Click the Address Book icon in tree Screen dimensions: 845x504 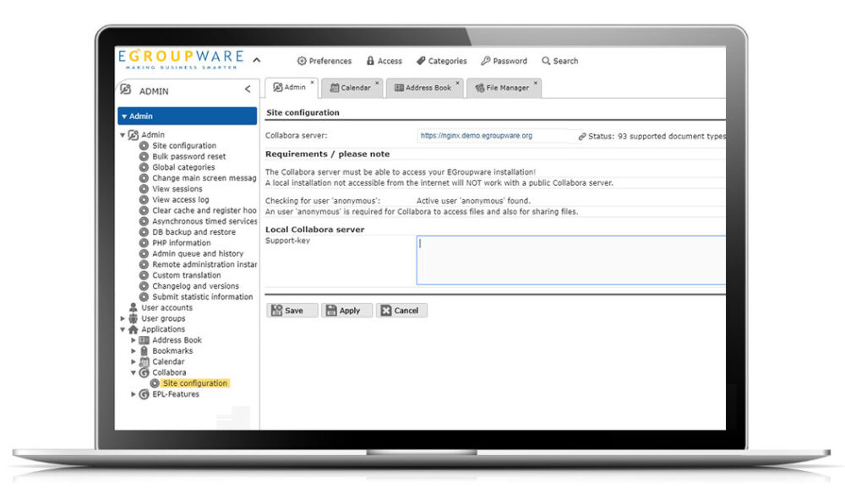pyautogui.click(x=144, y=340)
